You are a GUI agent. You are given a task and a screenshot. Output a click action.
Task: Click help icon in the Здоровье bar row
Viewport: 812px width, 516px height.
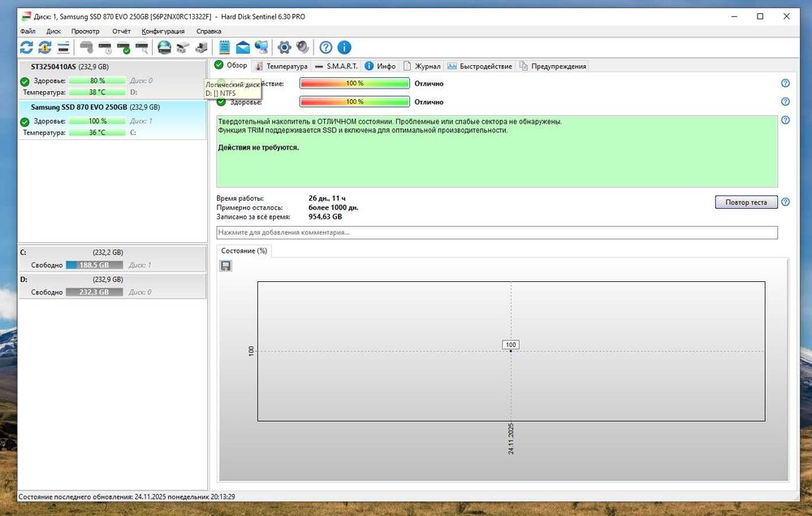[x=785, y=102]
